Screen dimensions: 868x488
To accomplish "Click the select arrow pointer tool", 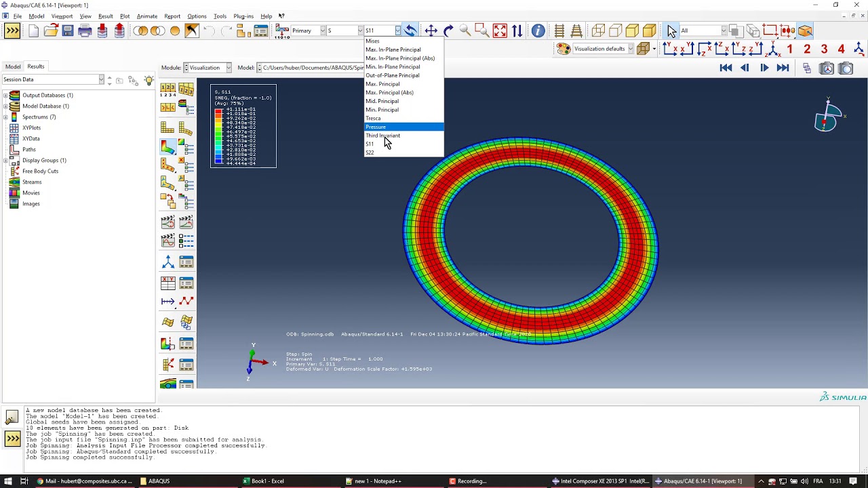I will click(x=671, y=30).
